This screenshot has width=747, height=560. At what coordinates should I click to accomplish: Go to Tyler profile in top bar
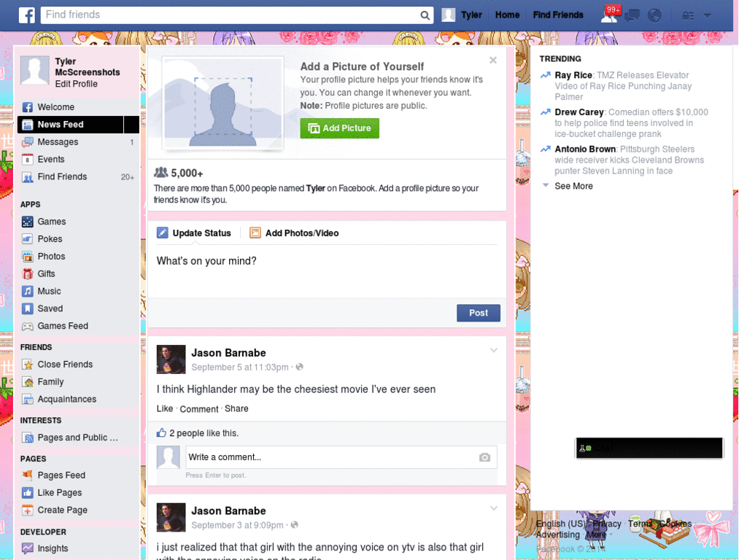[462, 15]
